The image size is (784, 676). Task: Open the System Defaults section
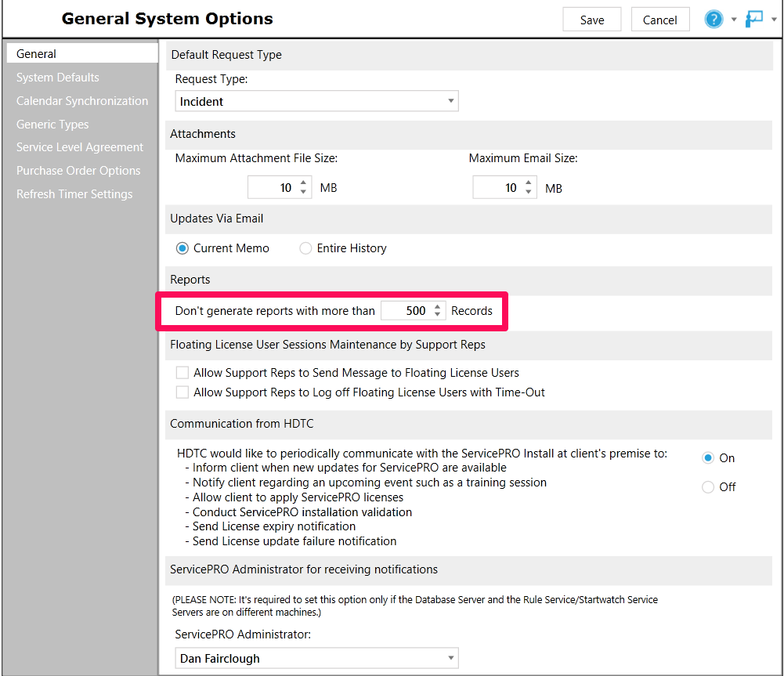tap(57, 78)
